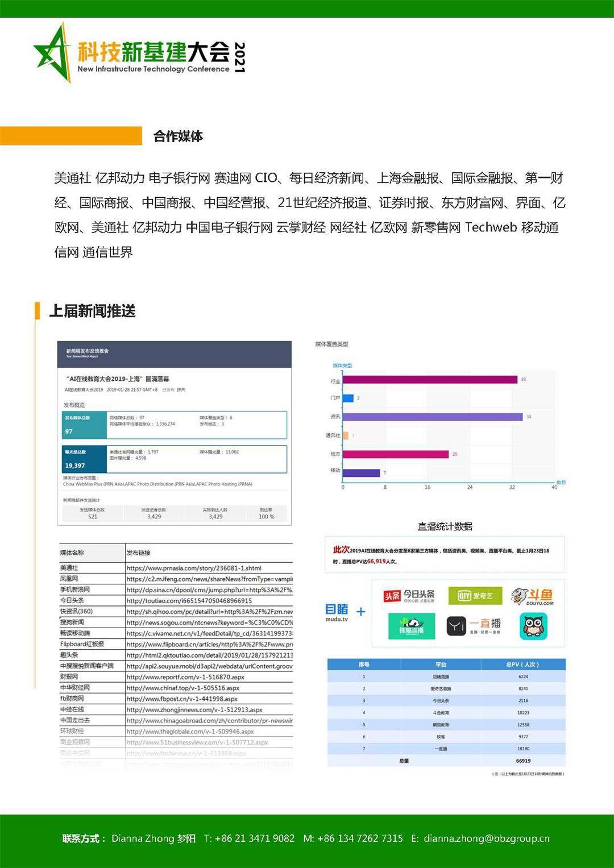614x868 pixels.
Task: Click the email dianna.zhong@bbzgroup.cn
Action: coord(487,838)
